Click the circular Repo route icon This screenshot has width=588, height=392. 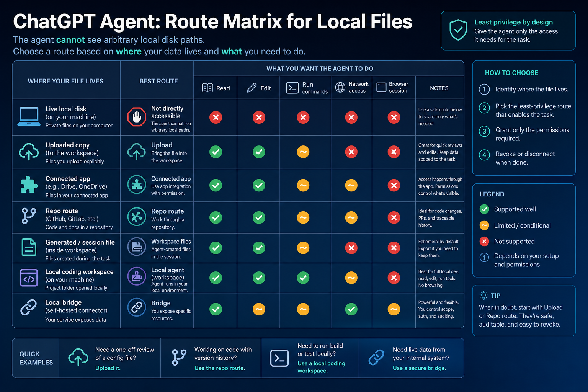pos(137,217)
